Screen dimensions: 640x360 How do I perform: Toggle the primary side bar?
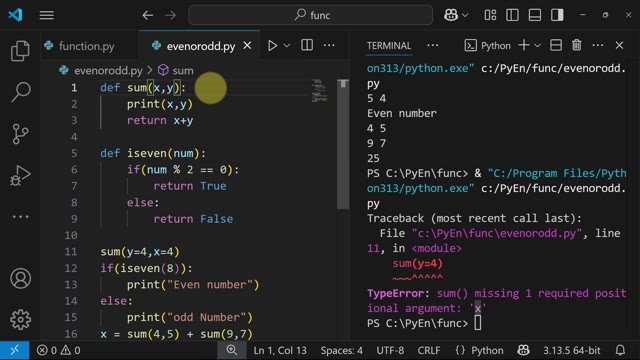[x=512, y=15]
